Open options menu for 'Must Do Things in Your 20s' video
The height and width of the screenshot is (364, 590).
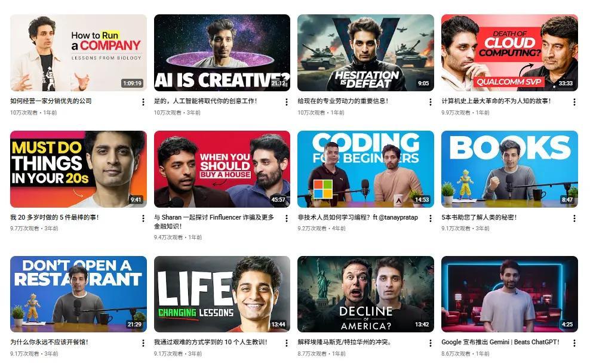click(143, 218)
